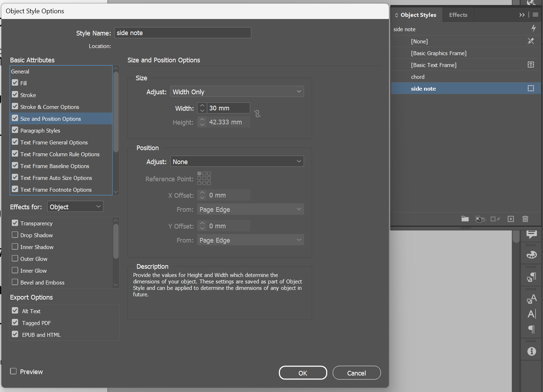Click the constrain proportions link icon
Screen dimensions: 543x392
[257, 114]
